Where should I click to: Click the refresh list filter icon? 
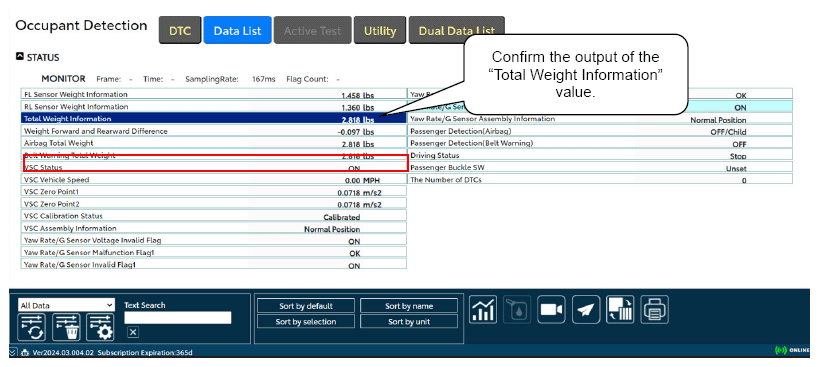[31, 327]
